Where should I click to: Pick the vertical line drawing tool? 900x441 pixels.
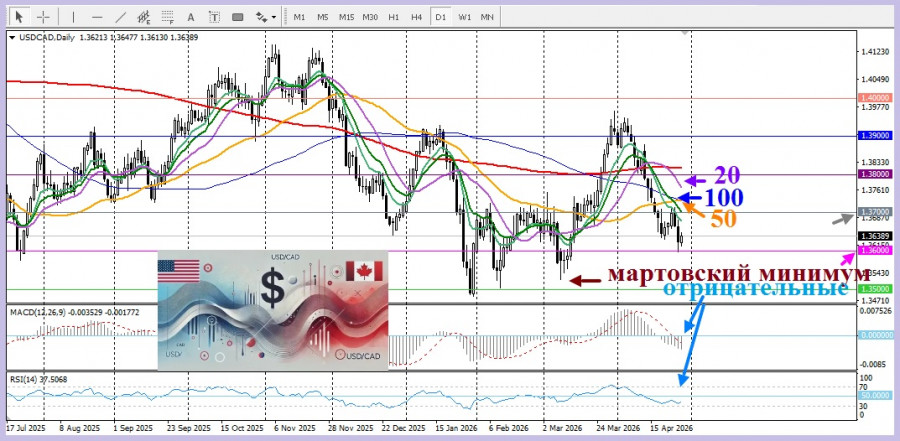tap(74, 17)
